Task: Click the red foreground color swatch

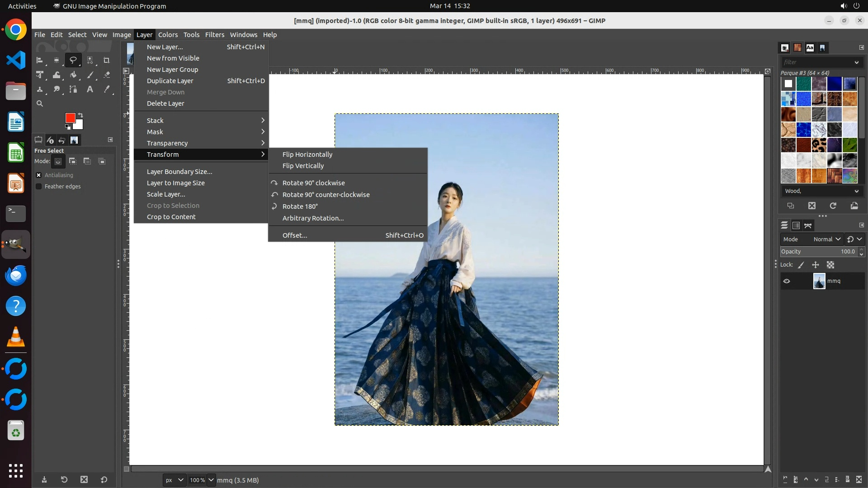Action: tap(70, 118)
